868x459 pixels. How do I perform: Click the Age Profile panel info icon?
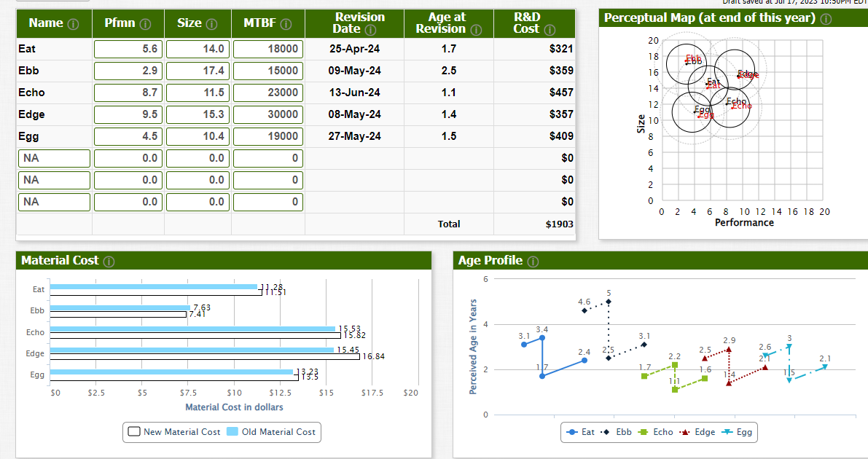click(533, 262)
